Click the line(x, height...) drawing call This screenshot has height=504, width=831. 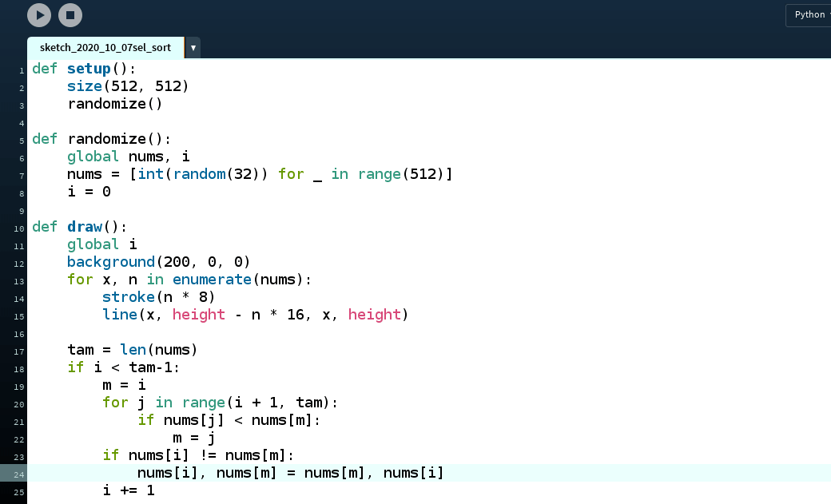255,315
